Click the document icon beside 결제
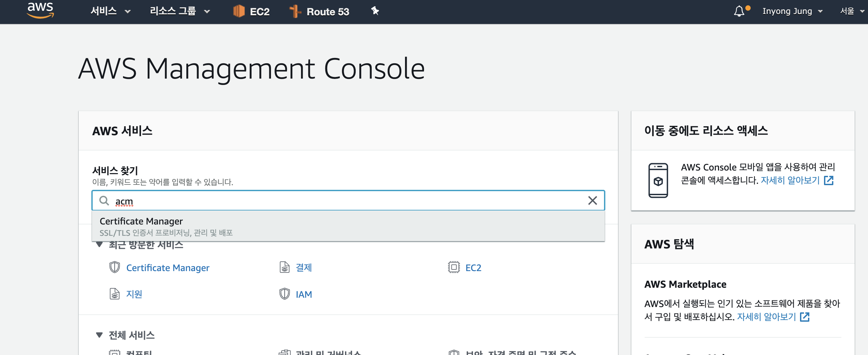Screen dimensions: 868x355 (x=285, y=267)
